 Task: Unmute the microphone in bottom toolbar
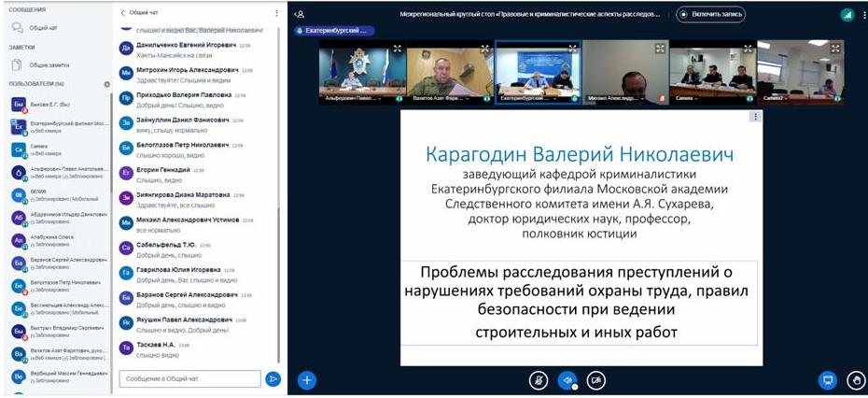point(538,379)
